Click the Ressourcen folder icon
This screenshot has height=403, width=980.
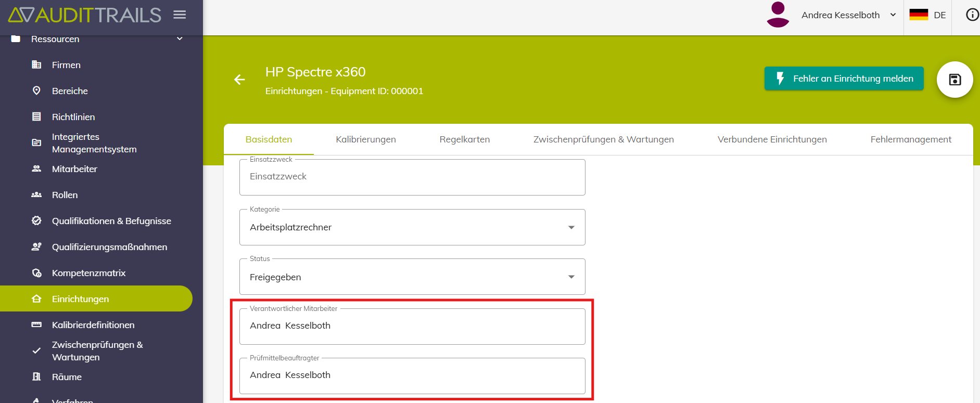click(x=16, y=39)
